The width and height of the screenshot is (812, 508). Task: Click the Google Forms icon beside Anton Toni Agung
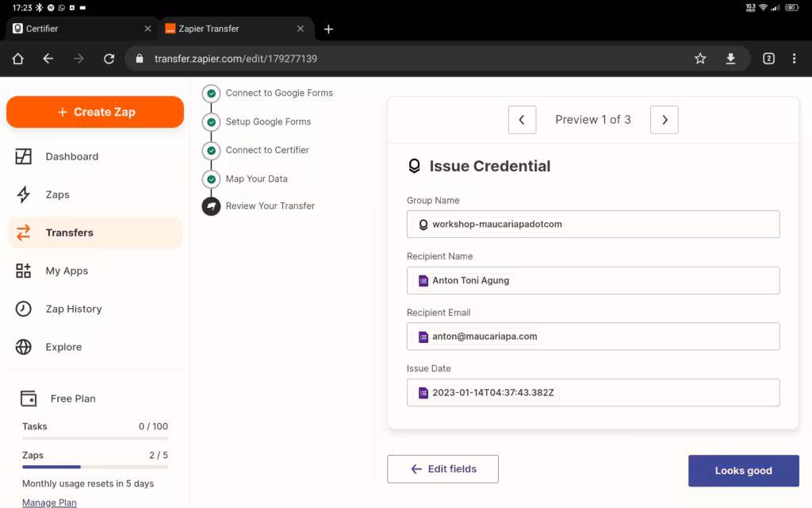(423, 281)
